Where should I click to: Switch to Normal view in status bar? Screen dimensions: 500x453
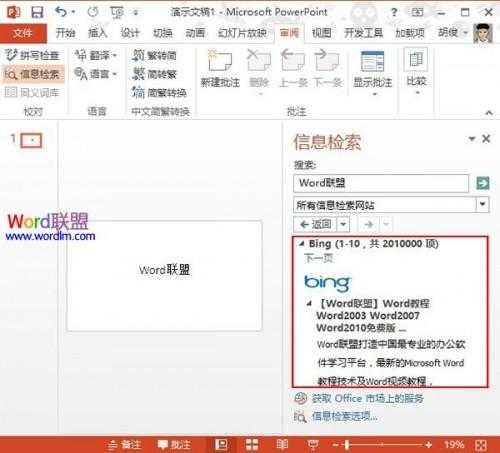coord(221,444)
